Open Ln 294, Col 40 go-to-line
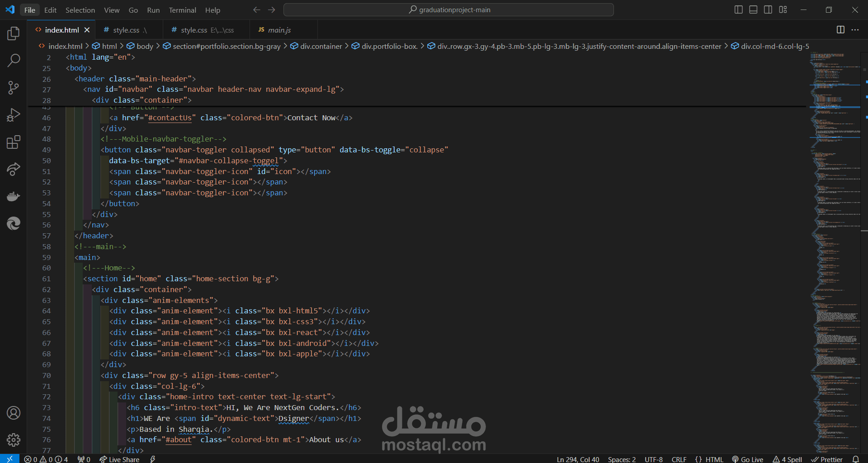The image size is (868, 463). pos(578,459)
